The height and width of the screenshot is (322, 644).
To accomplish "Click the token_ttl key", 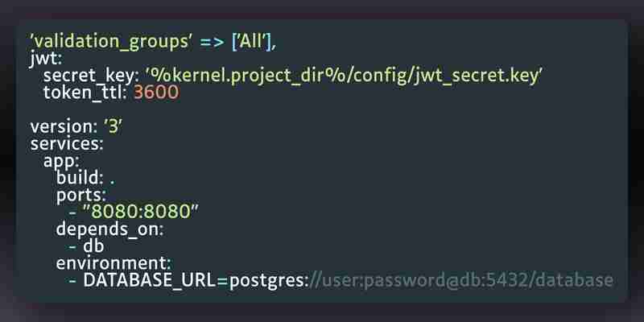I will (x=85, y=93).
